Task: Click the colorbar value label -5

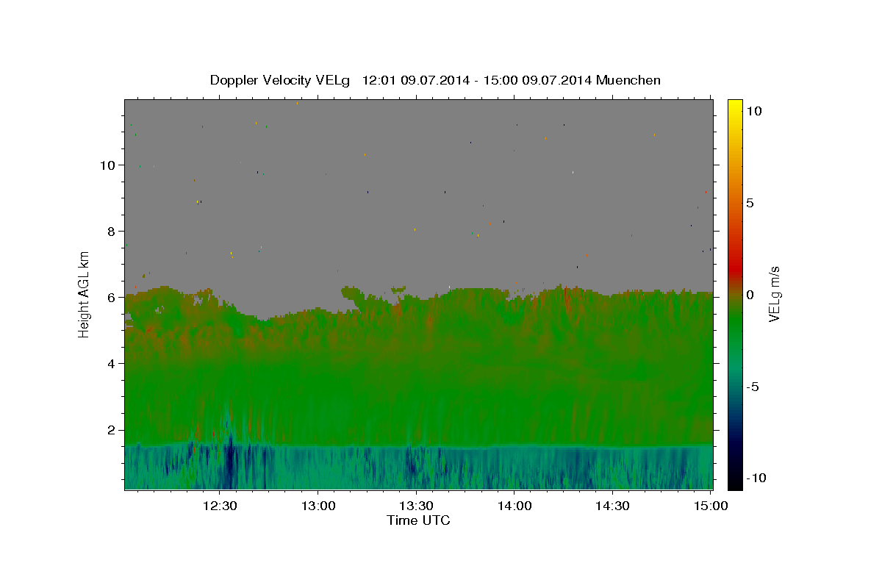Action: click(x=753, y=387)
